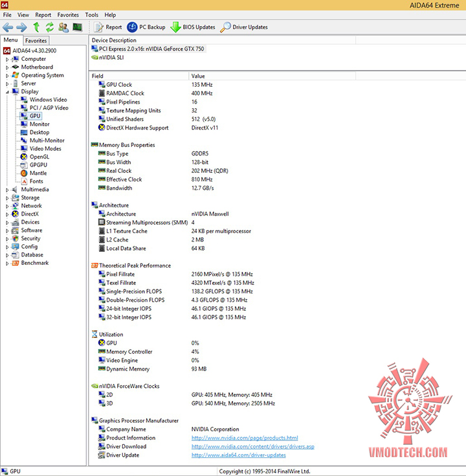Click the Theoretical Peak Performance section icon

[94, 266]
